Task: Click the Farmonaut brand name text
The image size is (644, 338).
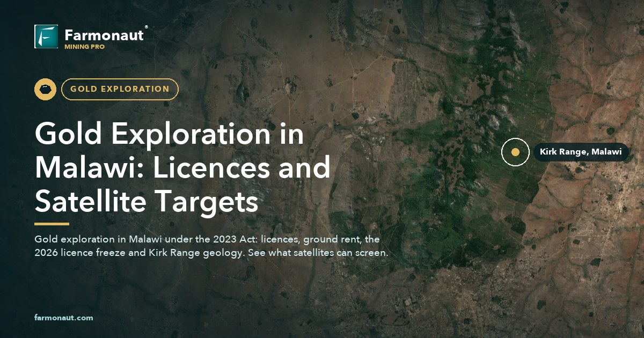Action: (x=104, y=35)
